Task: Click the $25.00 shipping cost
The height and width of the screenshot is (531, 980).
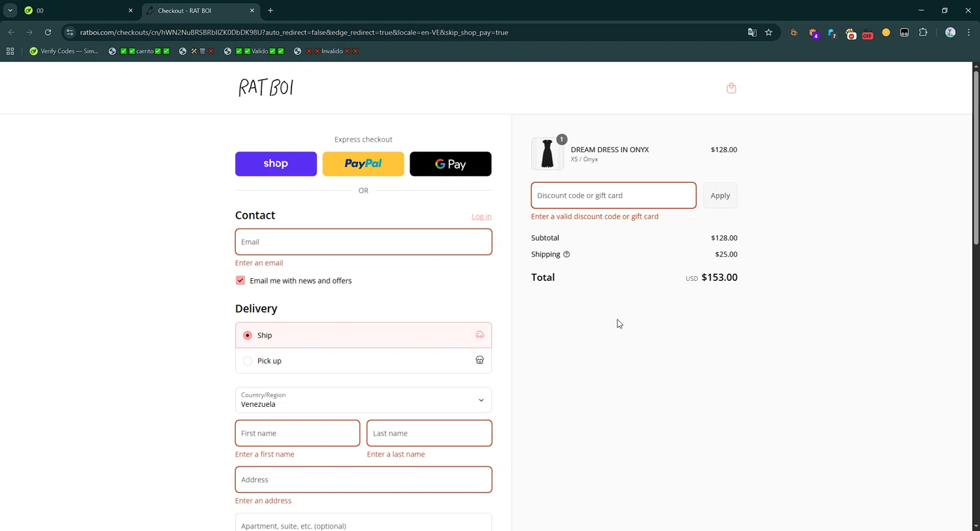Action: (726, 255)
